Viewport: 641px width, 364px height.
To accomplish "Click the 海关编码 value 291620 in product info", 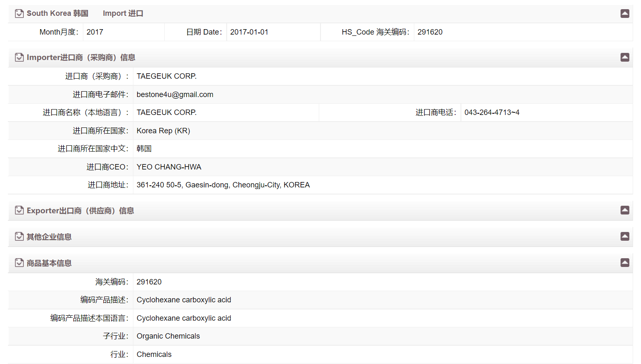I will point(149,282).
